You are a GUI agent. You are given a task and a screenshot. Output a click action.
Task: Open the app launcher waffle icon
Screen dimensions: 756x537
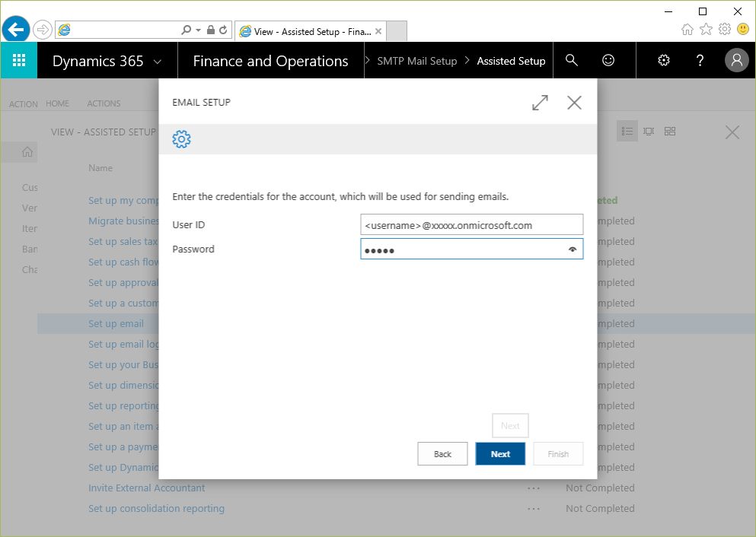point(19,60)
